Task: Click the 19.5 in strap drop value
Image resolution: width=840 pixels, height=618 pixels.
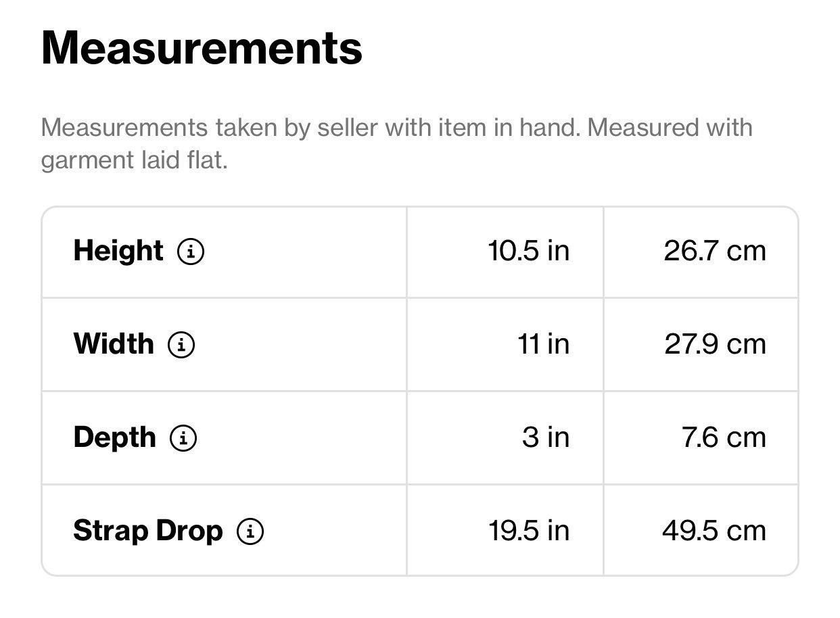Action: click(530, 531)
